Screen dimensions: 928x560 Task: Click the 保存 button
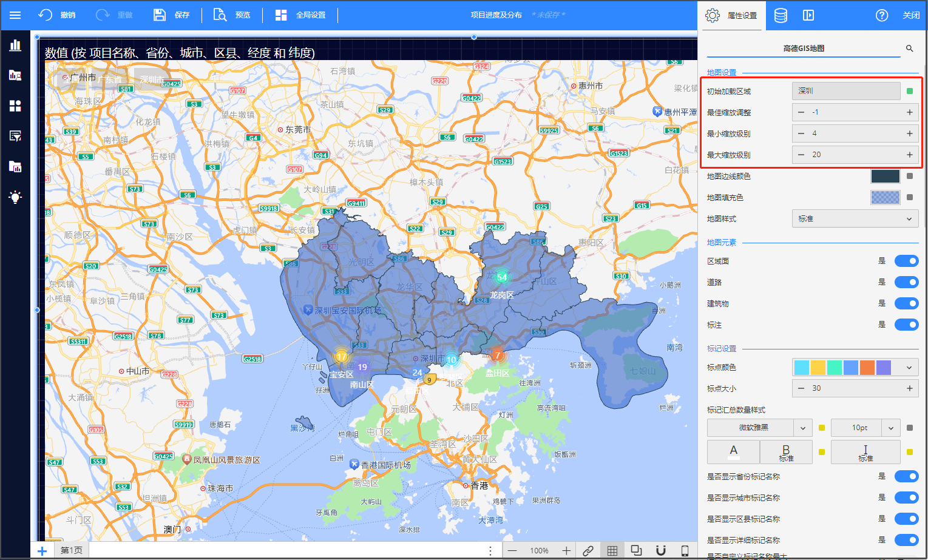tap(172, 15)
